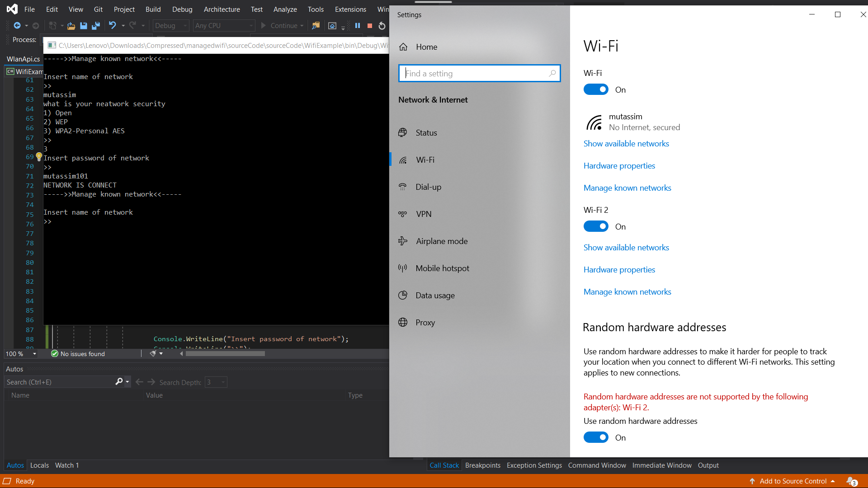This screenshot has height=488, width=868.
Task: Click the Pause debugging icon
Action: click(x=358, y=26)
